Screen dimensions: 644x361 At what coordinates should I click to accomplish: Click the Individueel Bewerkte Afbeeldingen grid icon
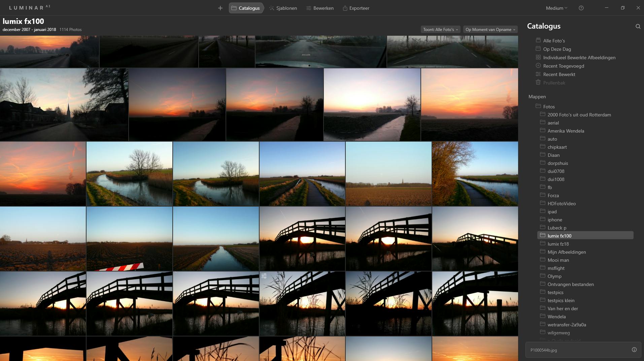pos(538,57)
